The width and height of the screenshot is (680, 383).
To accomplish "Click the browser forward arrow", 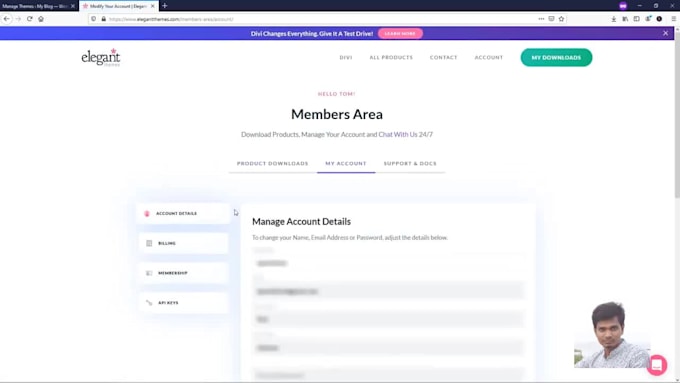I will 18,19.
